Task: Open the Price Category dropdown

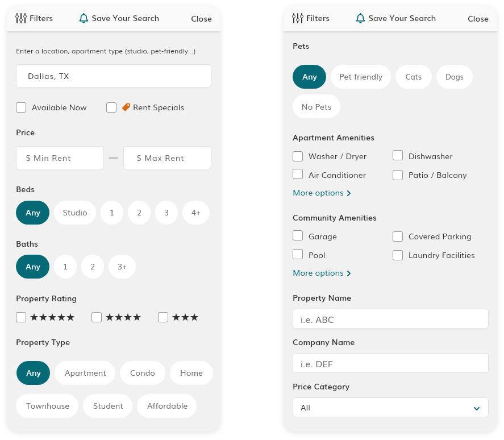Action: tap(390, 408)
